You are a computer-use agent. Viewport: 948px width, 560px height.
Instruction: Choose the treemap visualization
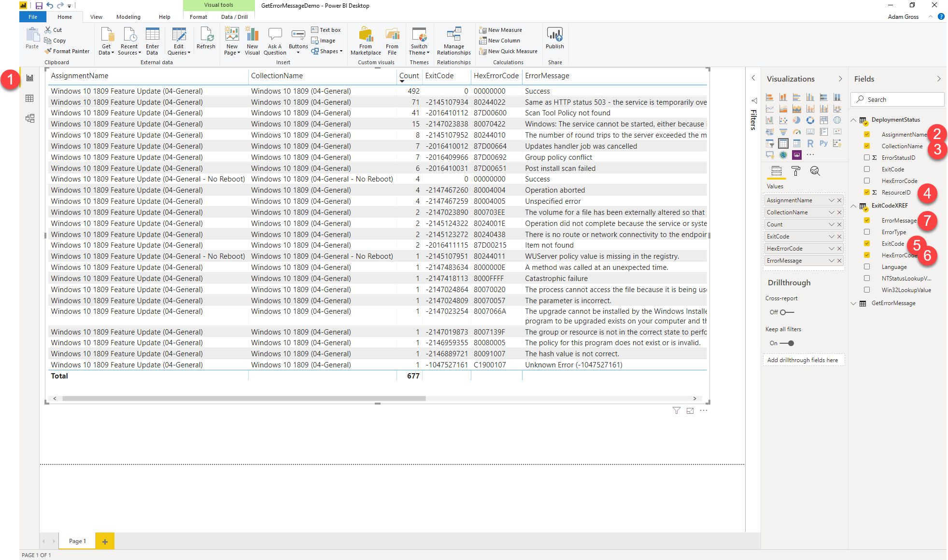[x=823, y=120]
